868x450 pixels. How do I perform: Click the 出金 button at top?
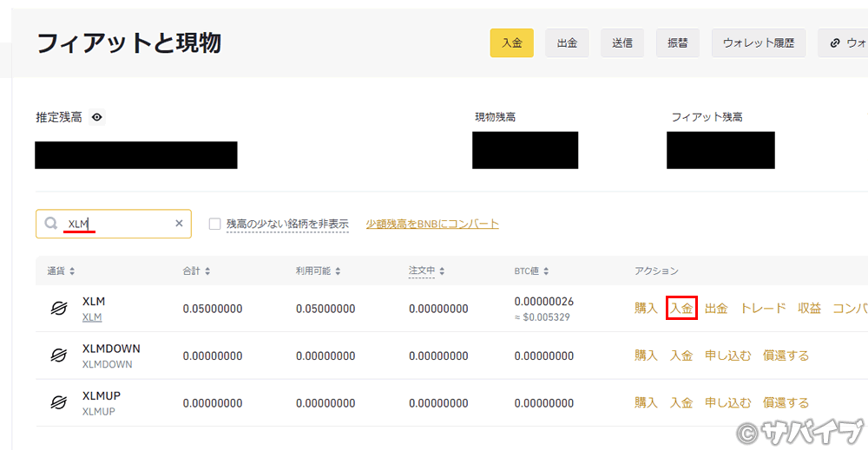567,43
